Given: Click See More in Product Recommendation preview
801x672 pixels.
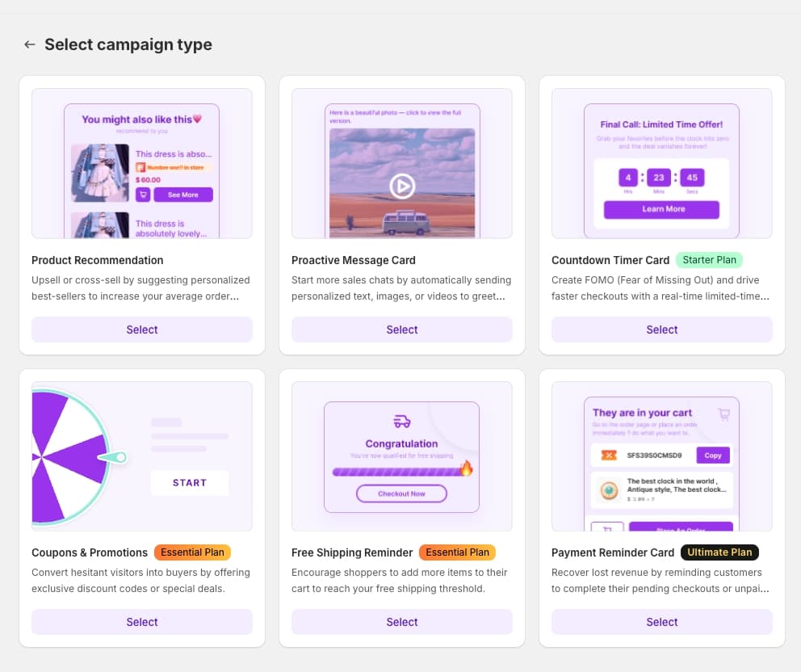Looking at the screenshot, I should click(183, 195).
